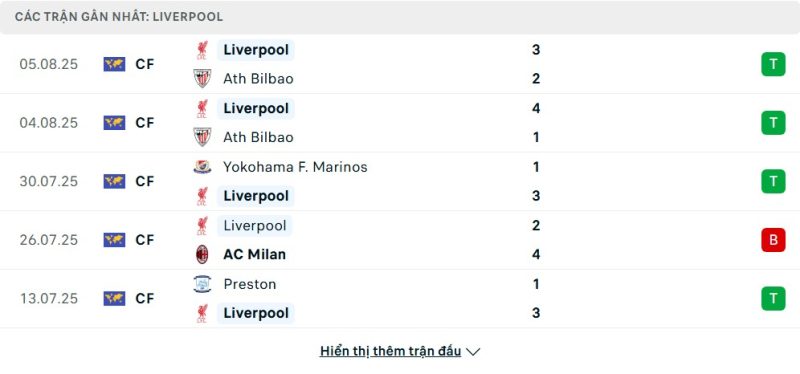
Task: Open Preston team name link
Action: tap(250, 284)
